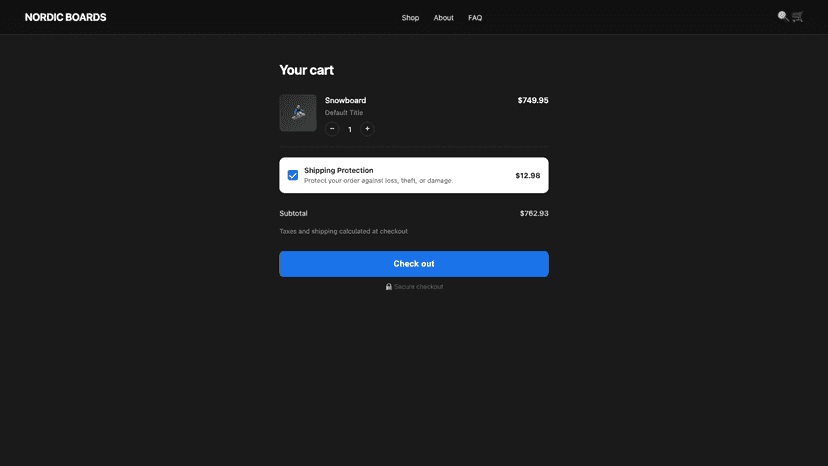Decrease Snowboard quantity with minus button
This screenshot has height=466, width=828.
[332, 129]
